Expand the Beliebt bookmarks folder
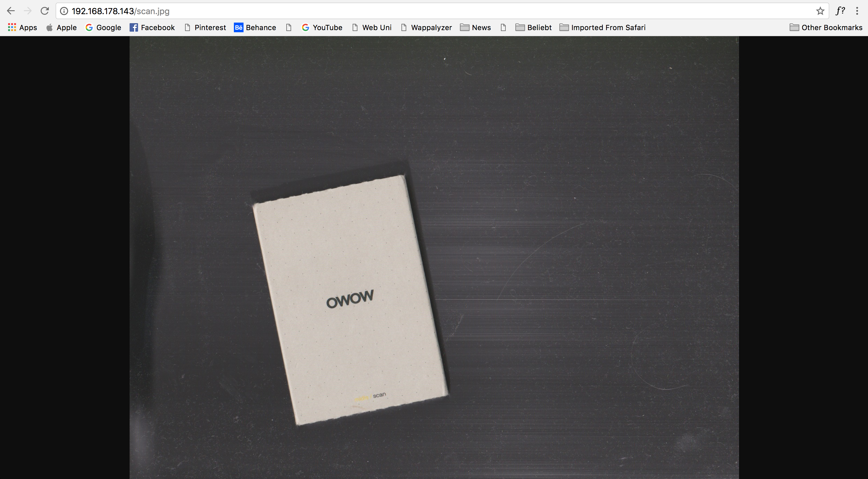The width and height of the screenshot is (868, 479). click(x=534, y=28)
